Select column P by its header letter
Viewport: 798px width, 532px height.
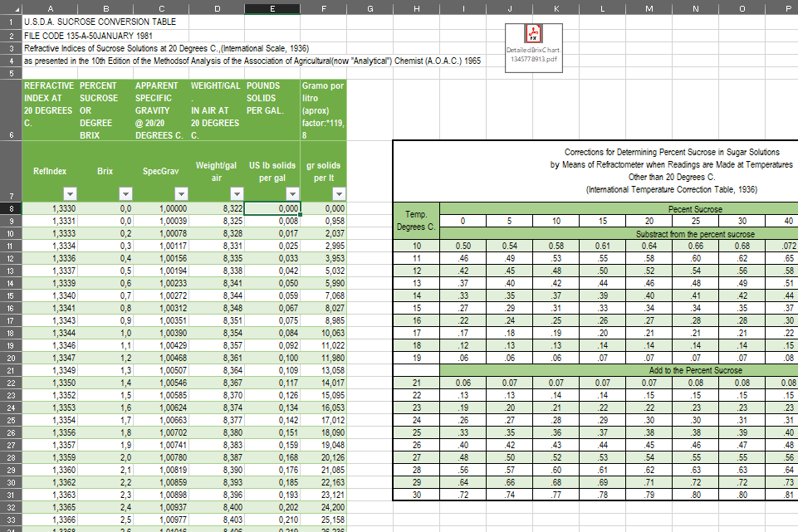(788, 8)
